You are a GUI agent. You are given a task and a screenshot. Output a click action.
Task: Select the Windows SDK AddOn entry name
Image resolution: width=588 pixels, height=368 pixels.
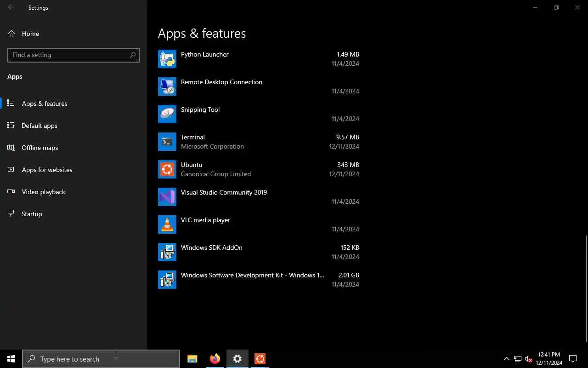pyautogui.click(x=212, y=247)
